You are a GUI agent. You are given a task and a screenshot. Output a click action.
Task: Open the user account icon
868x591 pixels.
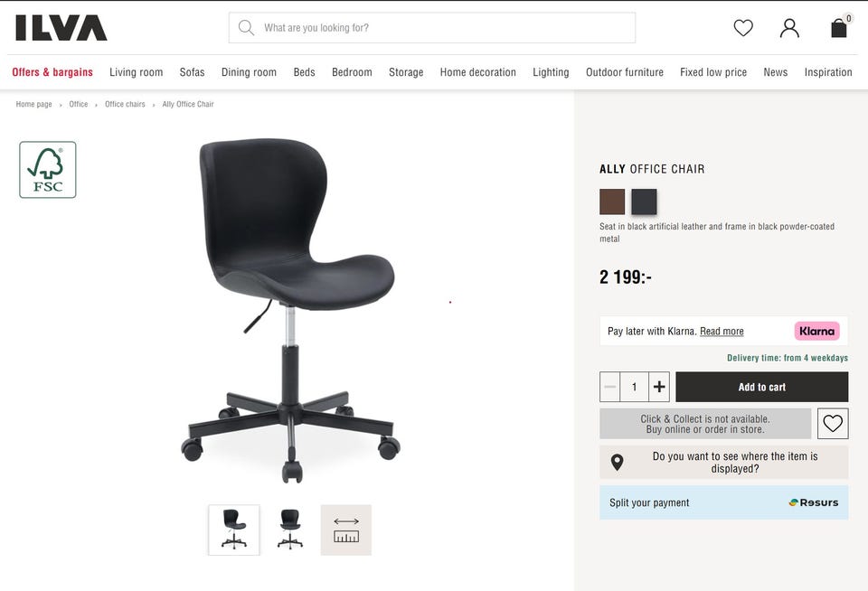(789, 28)
